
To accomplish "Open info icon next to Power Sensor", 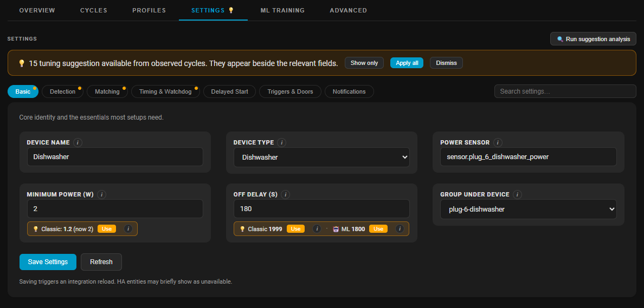I will point(498,143).
